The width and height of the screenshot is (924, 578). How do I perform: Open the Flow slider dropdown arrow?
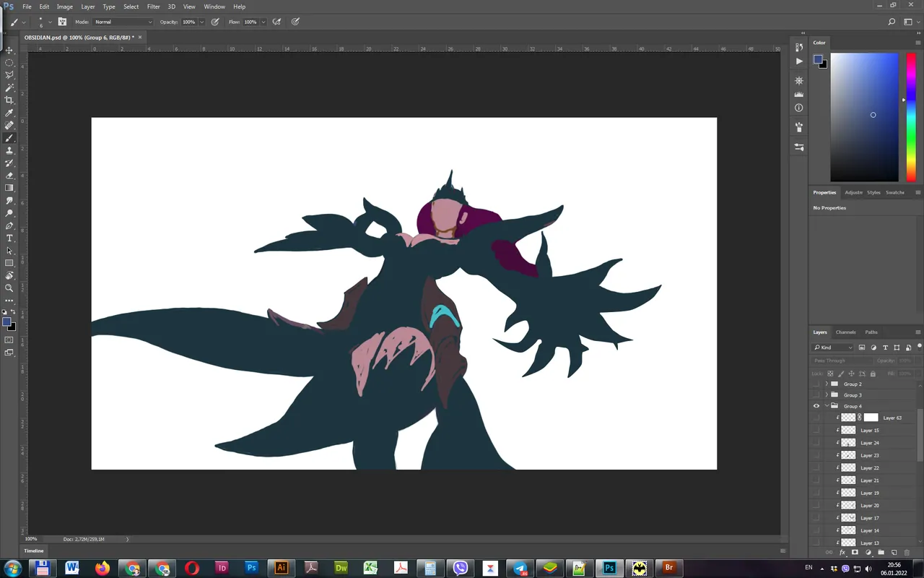click(263, 22)
